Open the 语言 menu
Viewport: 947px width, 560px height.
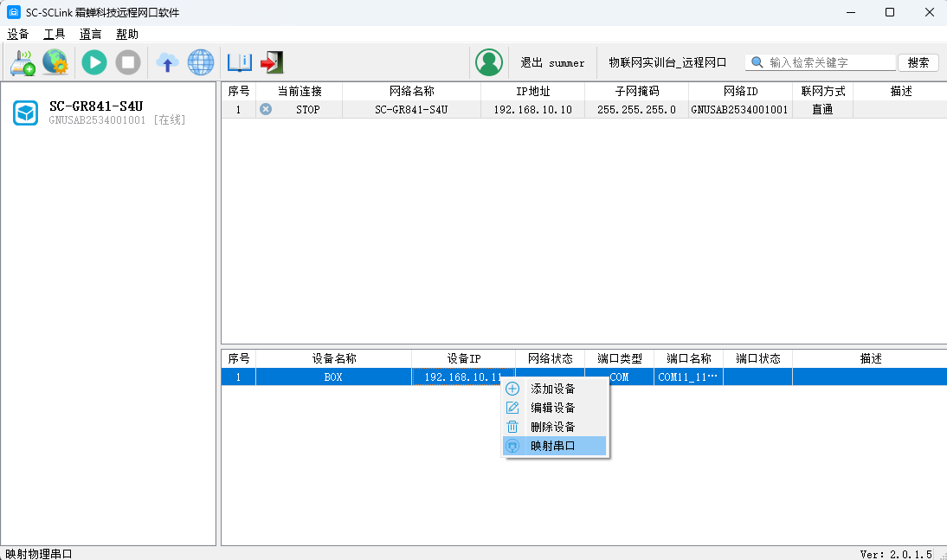[91, 35]
